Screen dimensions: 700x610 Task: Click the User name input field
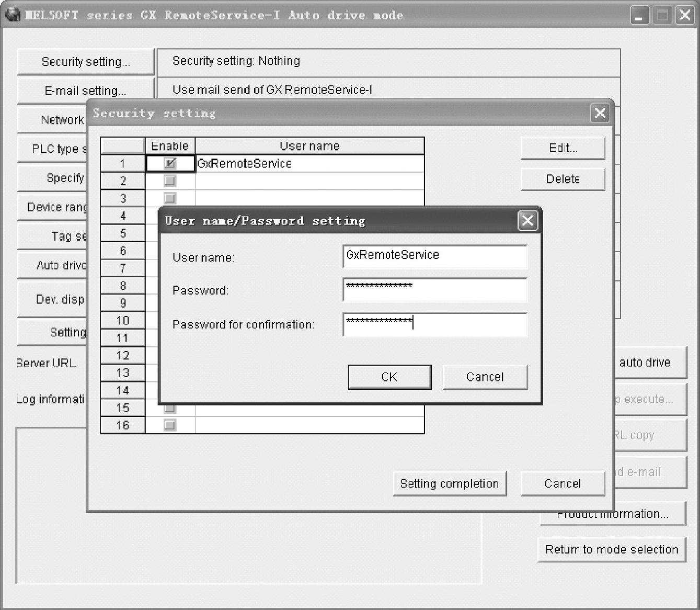click(x=434, y=256)
